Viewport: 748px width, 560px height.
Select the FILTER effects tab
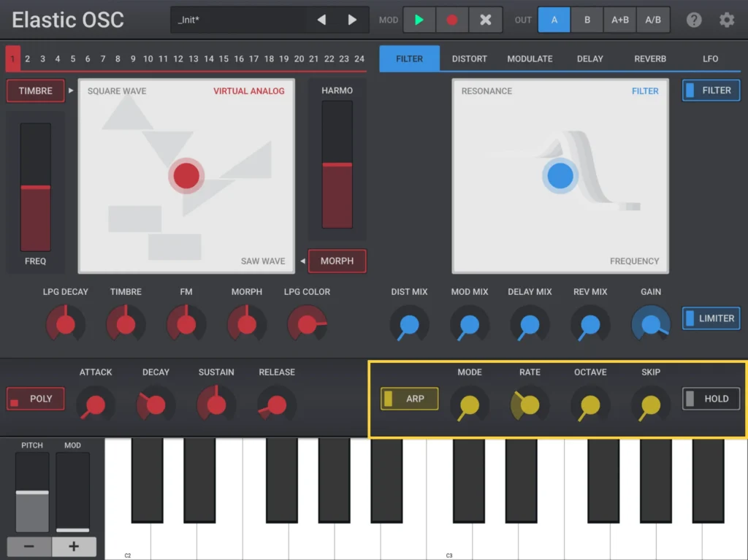[409, 58]
